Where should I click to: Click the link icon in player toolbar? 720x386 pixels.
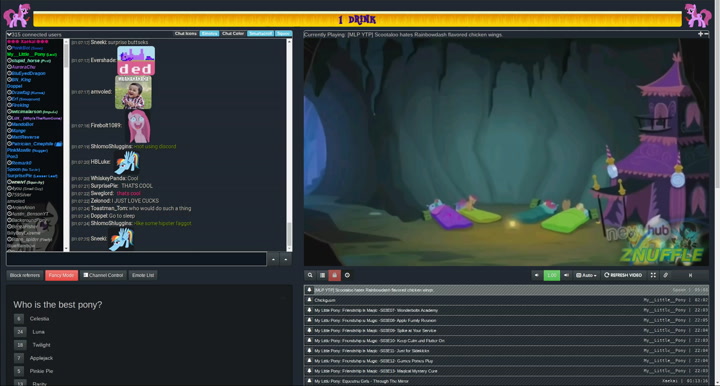pyautogui.click(x=665, y=275)
